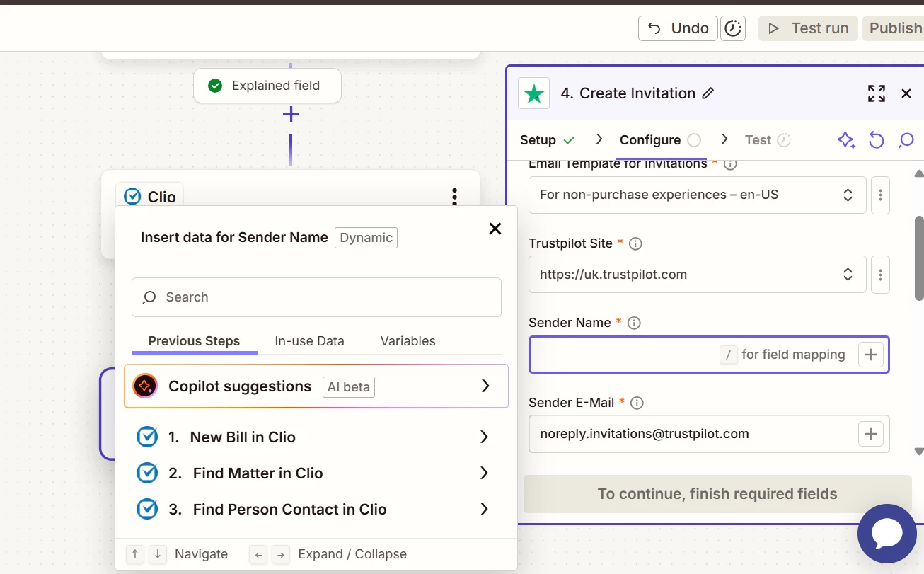924x574 pixels.
Task: Add step with plus icon on canvas
Action: point(291,115)
